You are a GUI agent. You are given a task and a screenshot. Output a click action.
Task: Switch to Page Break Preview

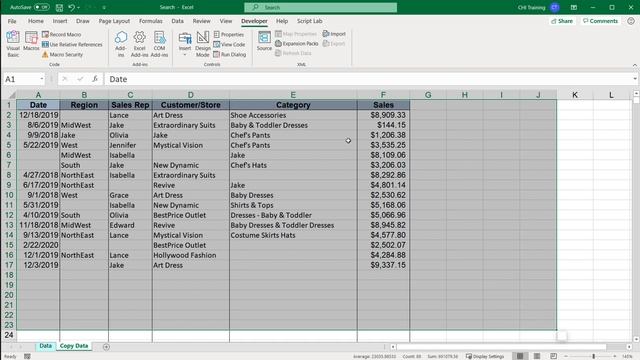(x=553, y=356)
